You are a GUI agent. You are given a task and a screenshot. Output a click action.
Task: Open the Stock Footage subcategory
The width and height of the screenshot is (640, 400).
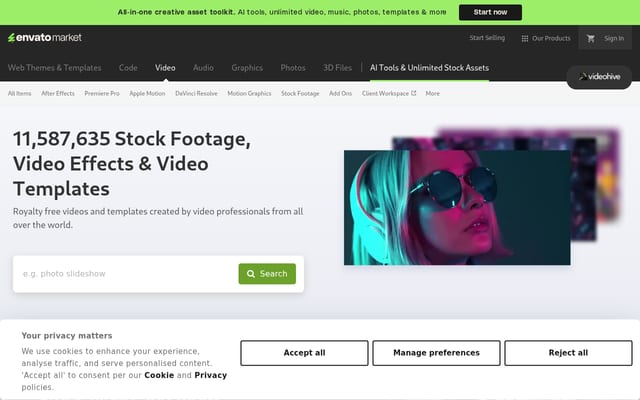[300, 93]
